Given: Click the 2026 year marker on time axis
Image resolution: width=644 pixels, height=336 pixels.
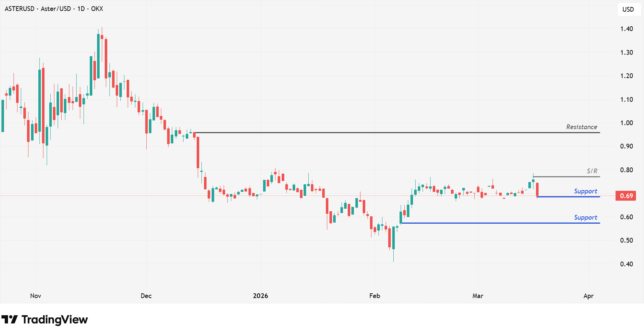Looking at the screenshot, I should [261, 296].
